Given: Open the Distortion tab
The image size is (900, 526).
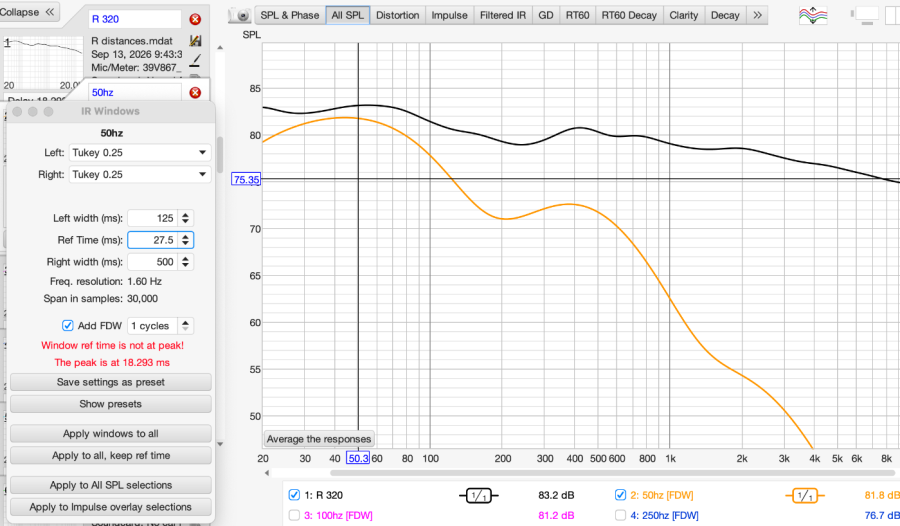Looking at the screenshot, I should [397, 15].
